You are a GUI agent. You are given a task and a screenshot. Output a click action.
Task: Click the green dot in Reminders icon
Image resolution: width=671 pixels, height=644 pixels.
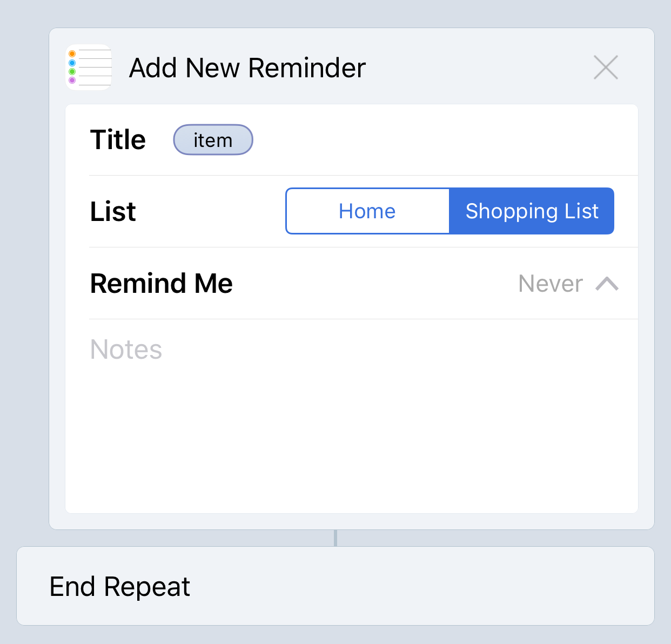[72, 71]
